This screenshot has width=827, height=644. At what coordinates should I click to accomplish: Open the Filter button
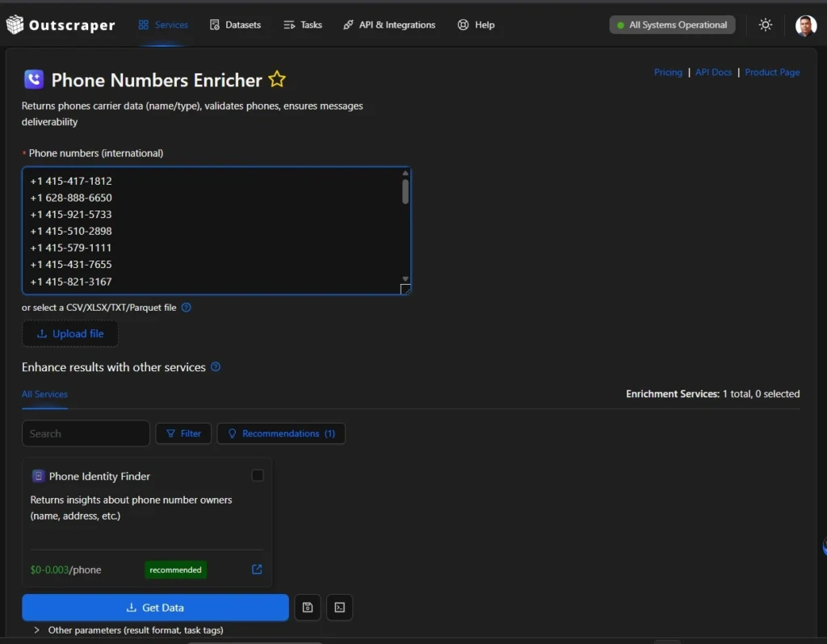[183, 433]
